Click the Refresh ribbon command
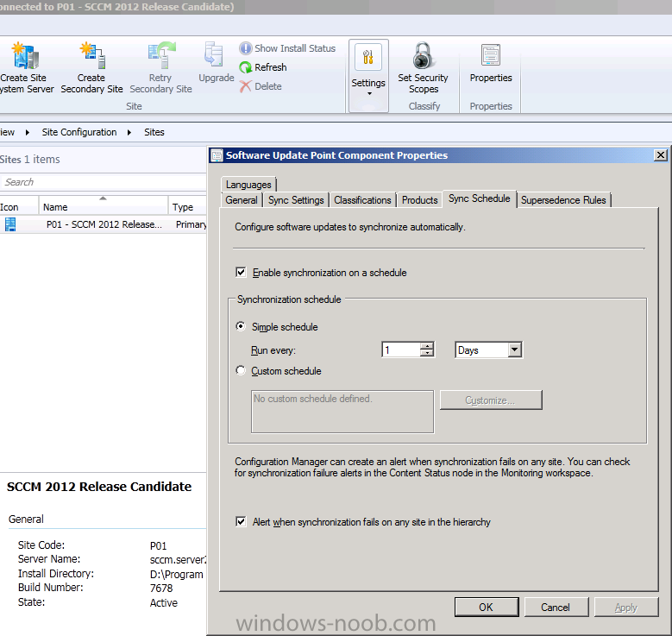This screenshot has height=636, width=672. click(x=263, y=67)
